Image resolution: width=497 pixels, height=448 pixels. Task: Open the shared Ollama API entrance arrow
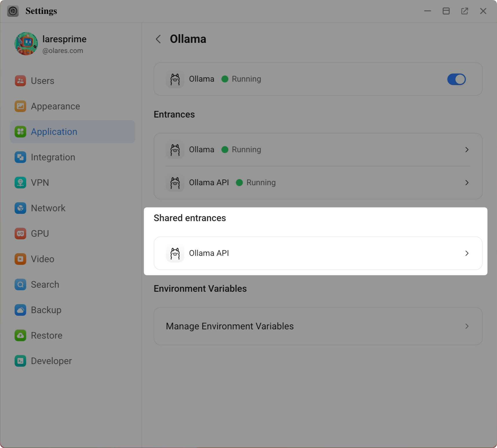(467, 253)
